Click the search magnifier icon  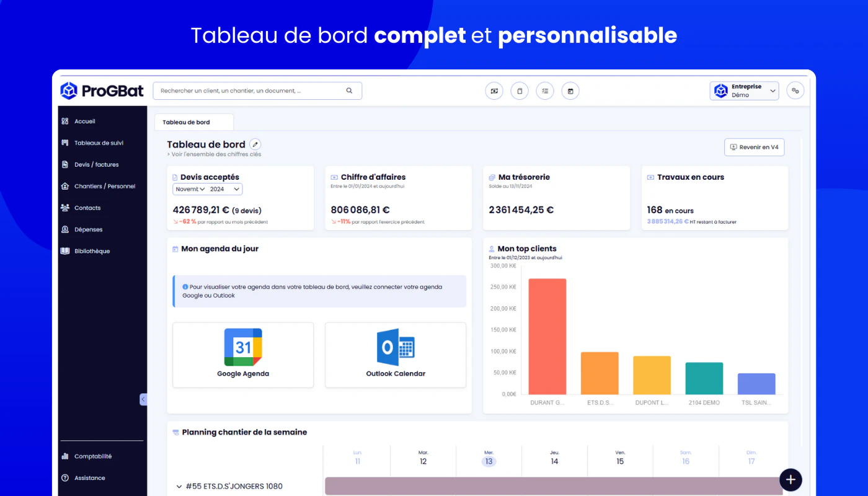[x=349, y=91]
